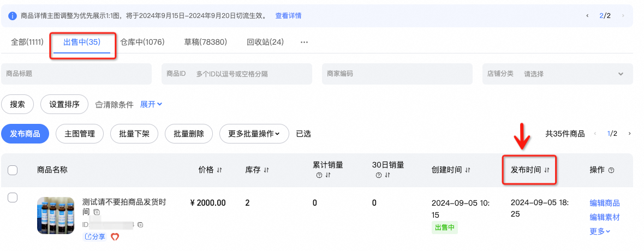Go to previous notice with left arrow
Image resolution: width=644 pixels, height=251 pixels.
click(x=587, y=16)
